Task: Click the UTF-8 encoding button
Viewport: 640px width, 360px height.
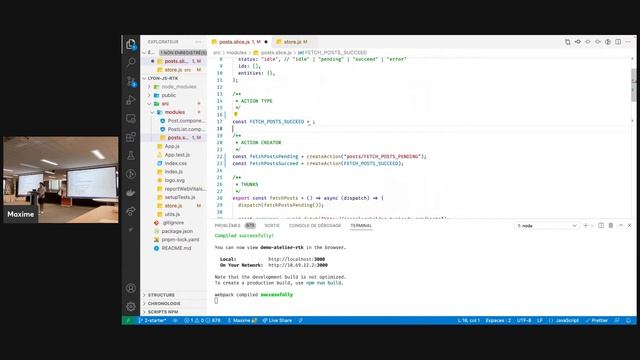Action: point(524,320)
